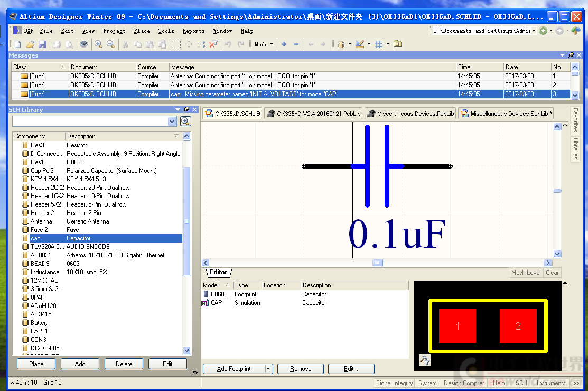Toggle the Messages panel pin
Image resolution: width=588 pixels, height=391 pixels.
[x=571, y=55]
